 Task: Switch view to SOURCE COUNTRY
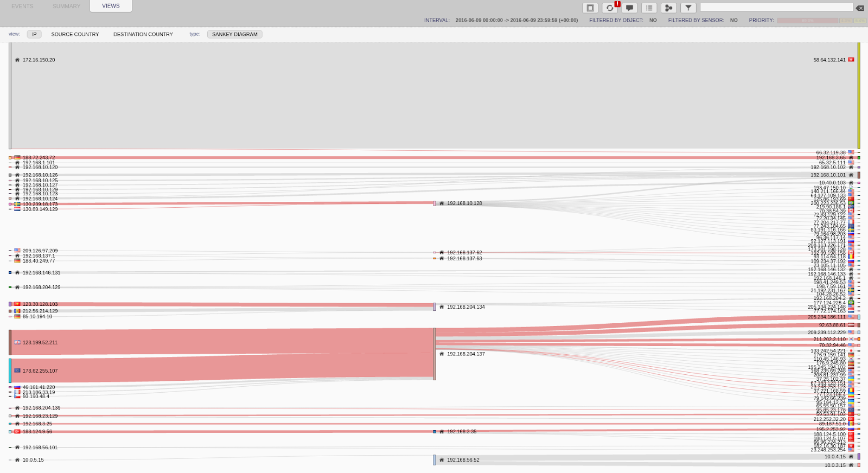click(75, 34)
